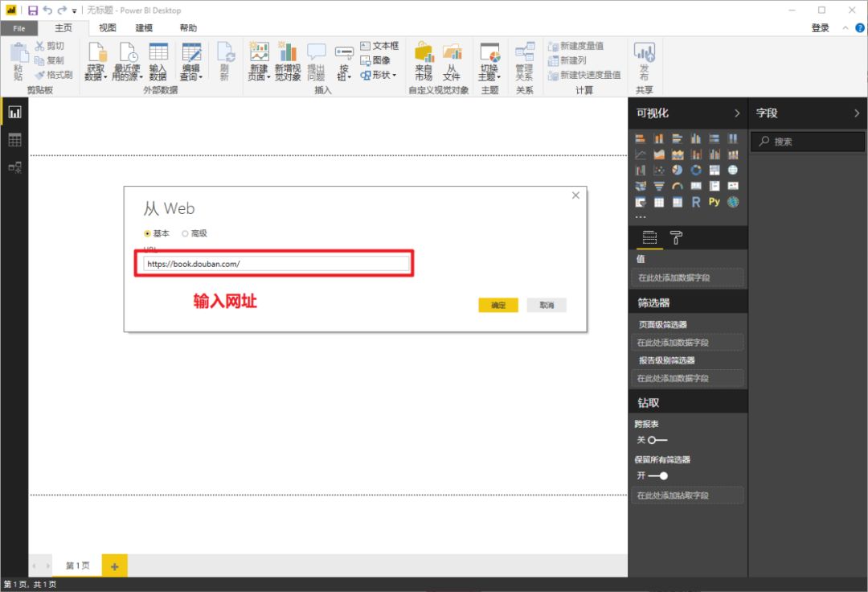Click the URL input field in dialog
This screenshot has width=868, height=592.
(276, 264)
